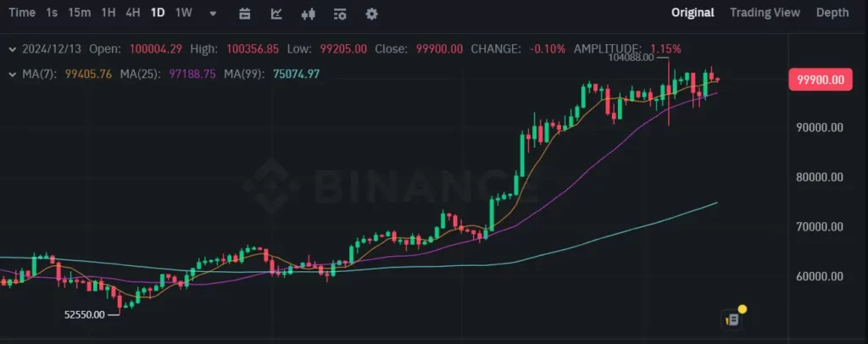The image size is (868, 344).
Task: Click the yellow-dot news note icon
Action: (734, 318)
